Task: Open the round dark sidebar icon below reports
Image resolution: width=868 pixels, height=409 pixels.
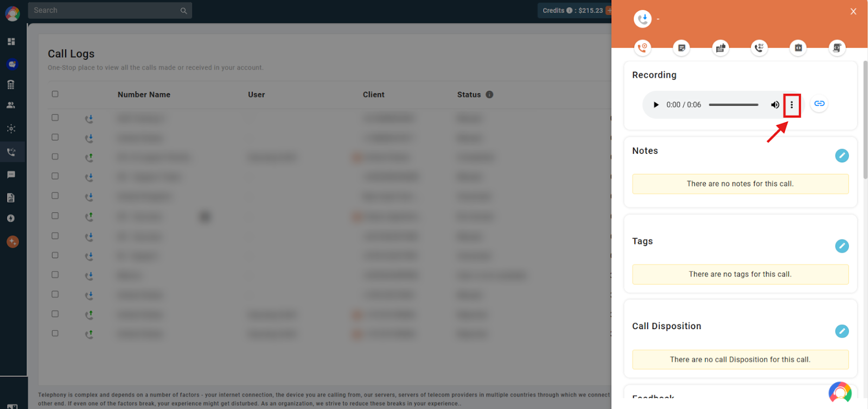Action: 11,218
